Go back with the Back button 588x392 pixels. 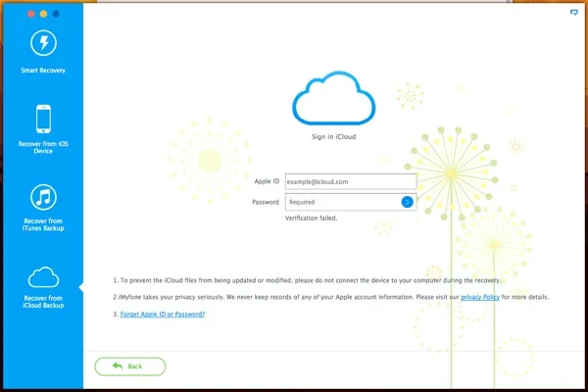tap(129, 367)
